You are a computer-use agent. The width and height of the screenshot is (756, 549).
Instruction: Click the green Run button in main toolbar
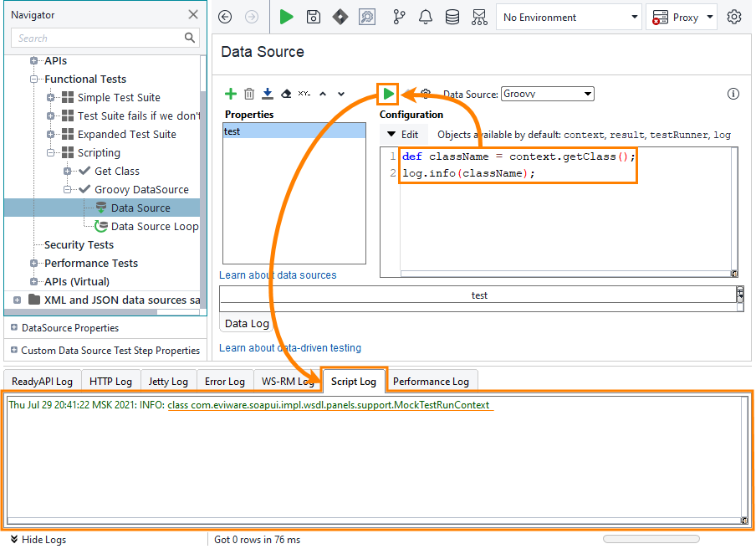[287, 17]
